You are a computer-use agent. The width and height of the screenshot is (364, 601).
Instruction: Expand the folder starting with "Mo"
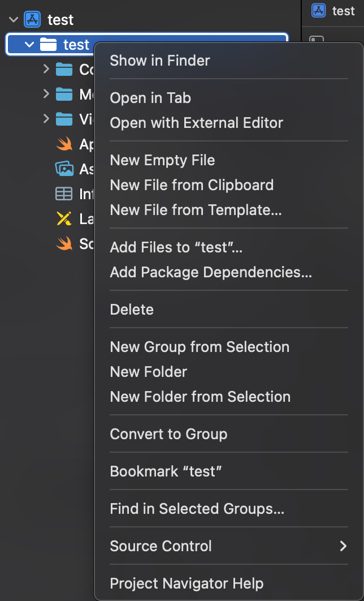pos(46,95)
